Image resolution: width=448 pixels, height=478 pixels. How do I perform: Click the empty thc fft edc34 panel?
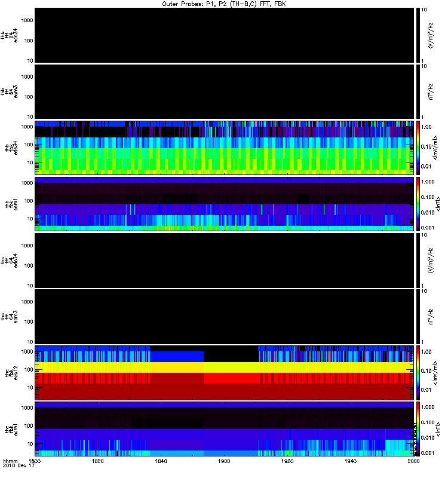click(225, 261)
